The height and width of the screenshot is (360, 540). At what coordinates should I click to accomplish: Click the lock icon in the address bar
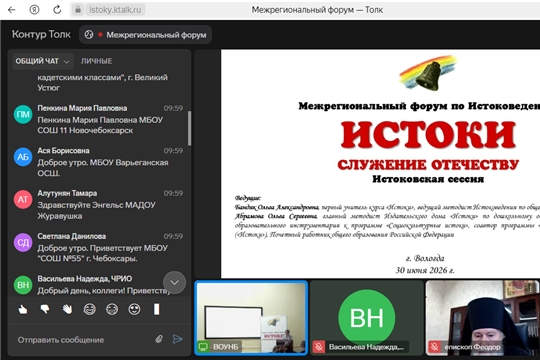point(78,10)
